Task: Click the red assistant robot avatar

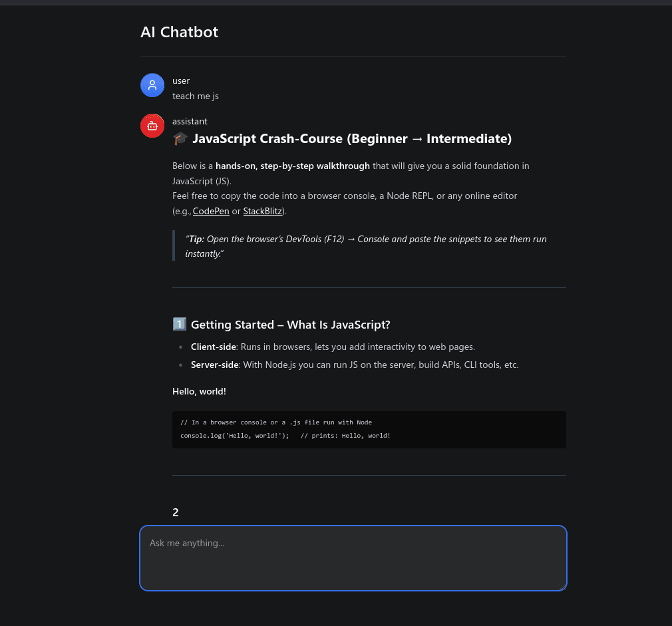Action: 152,126
